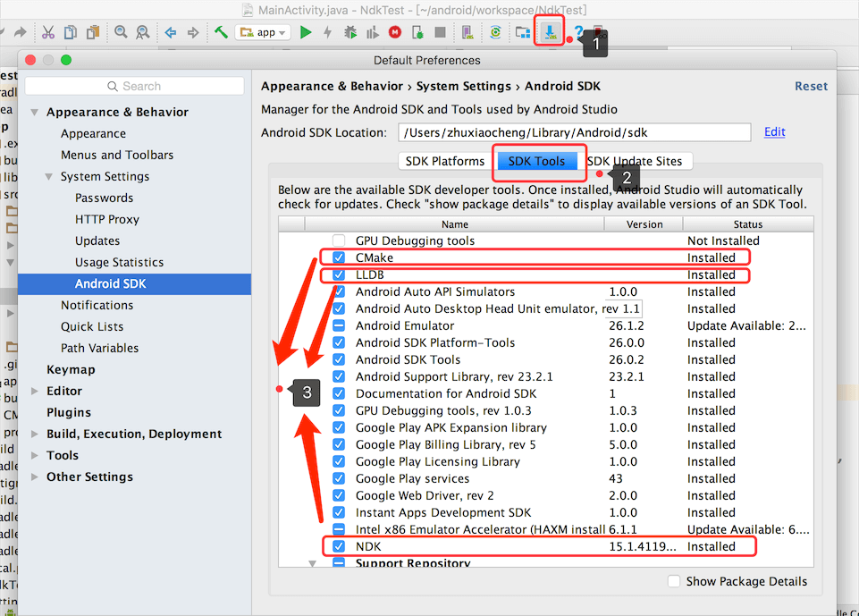Viewport: 859px width, 616px height.
Task: Collapse the Appearance & Behavior section
Action: point(35,113)
